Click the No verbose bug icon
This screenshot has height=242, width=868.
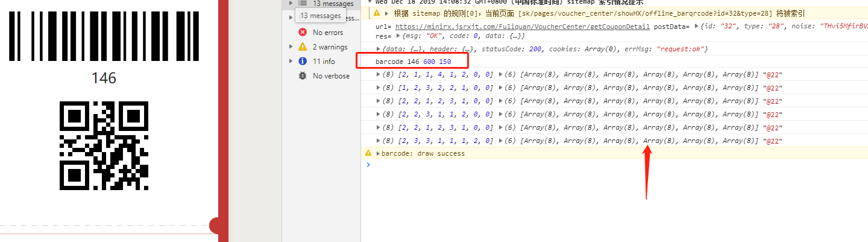[303, 76]
